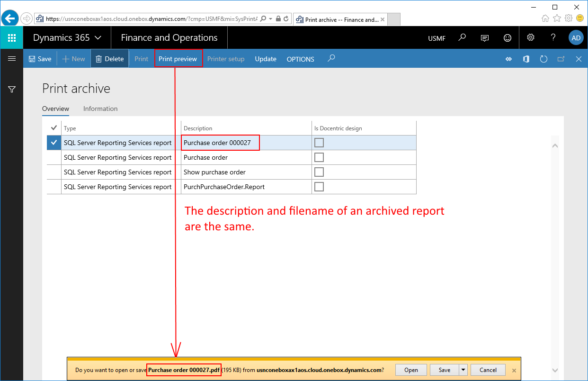Sort by the Type column header

(x=70, y=128)
